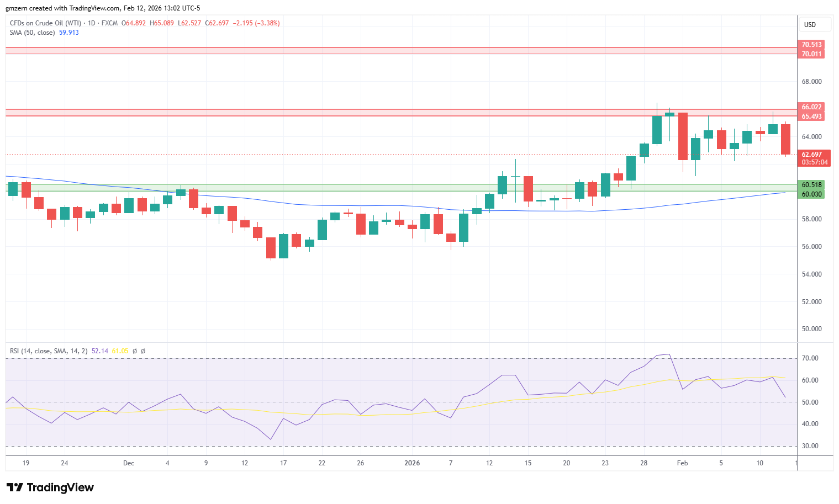Click the high value "H65.089" in the legend
Screen dimensions: 839x504
(162, 23)
